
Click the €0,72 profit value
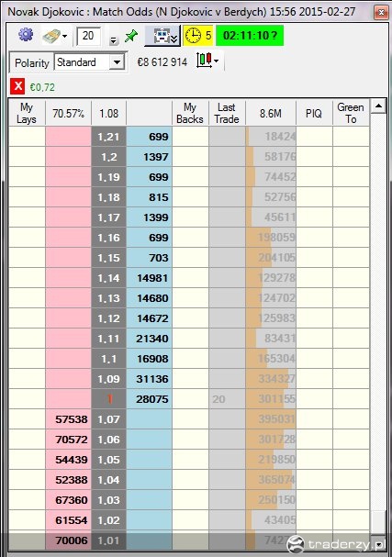tap(42, 87)
